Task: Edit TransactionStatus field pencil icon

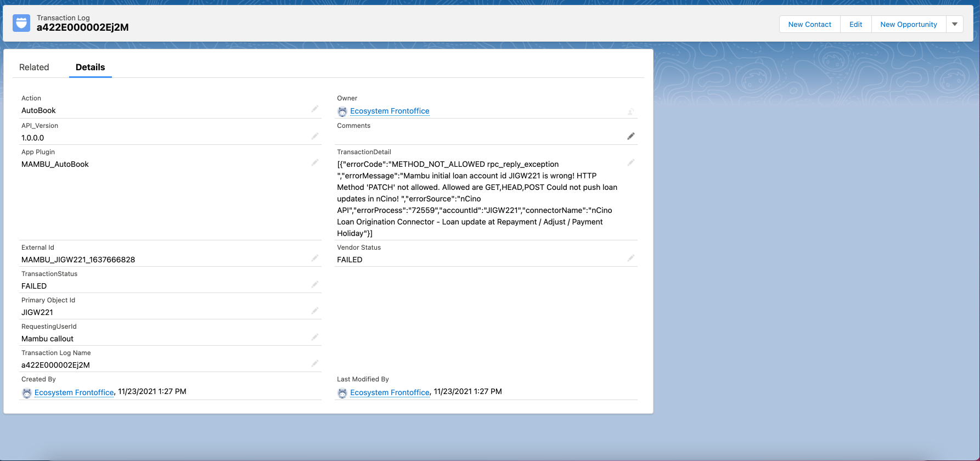Action: point(315,284)
